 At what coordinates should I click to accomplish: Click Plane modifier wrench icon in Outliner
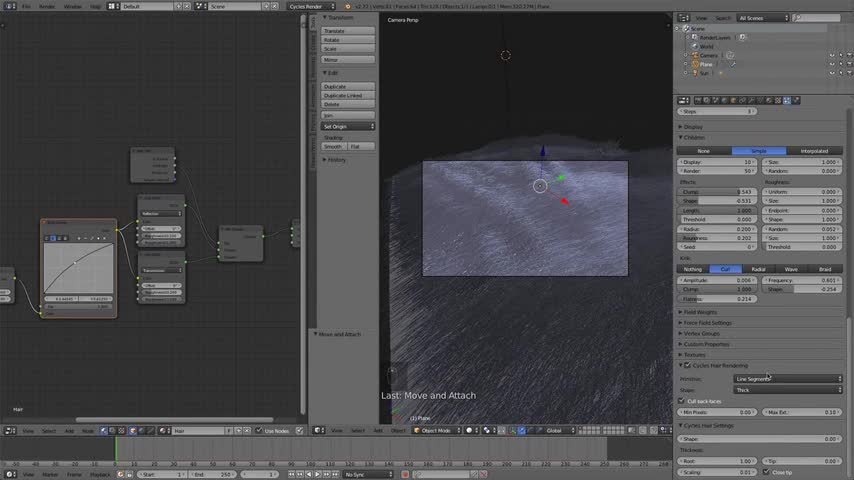(x=733, y=64)
